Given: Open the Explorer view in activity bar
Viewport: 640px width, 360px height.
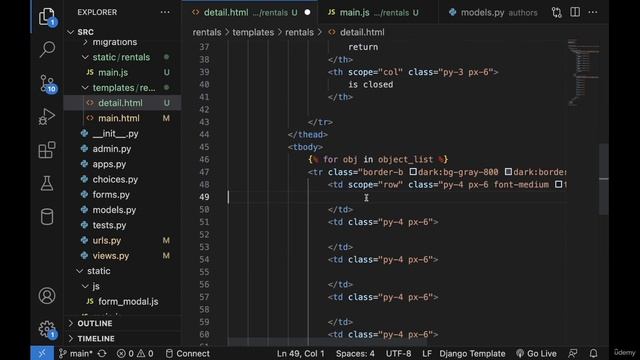Looking at the screenshot, I should pos(47,17).
